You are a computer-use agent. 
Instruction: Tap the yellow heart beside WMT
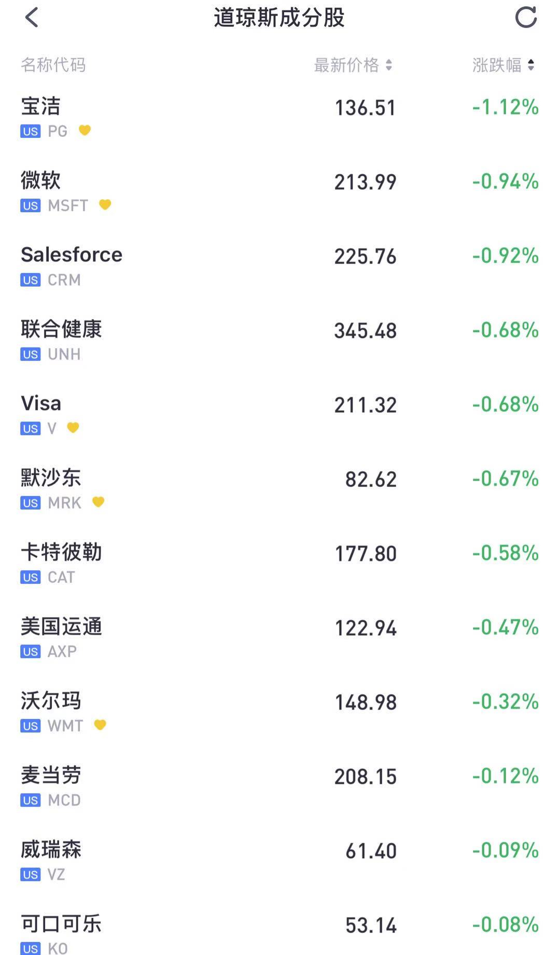100,725
